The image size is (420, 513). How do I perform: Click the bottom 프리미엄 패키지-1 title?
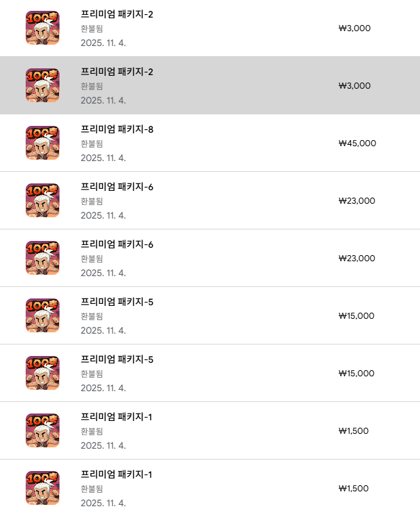coord(116,474)
